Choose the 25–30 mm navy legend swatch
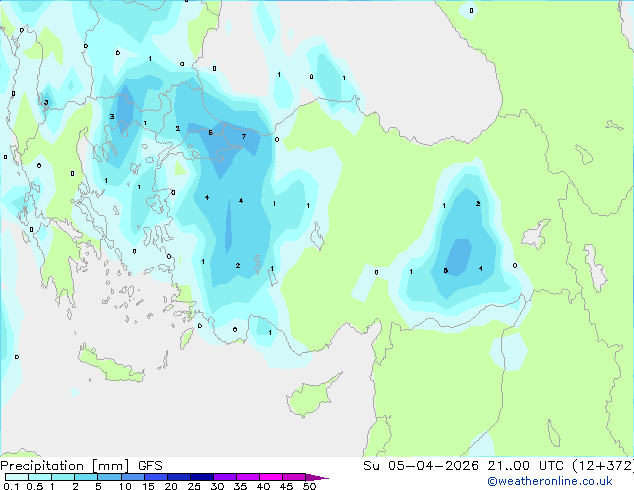Image resolution: width=634 pixels, height=490 pixels. coord(201,477)
